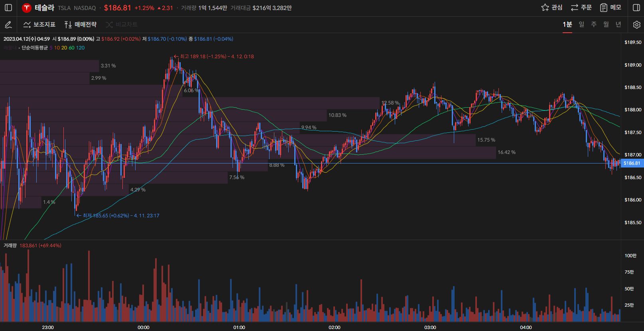644x331 pixels.
Task: Click the 00:00 time axis label
Action: [x=144, y=327]
